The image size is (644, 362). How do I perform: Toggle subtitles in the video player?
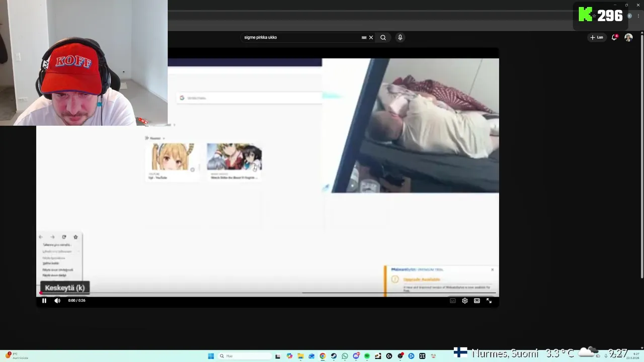coord(453,301)
